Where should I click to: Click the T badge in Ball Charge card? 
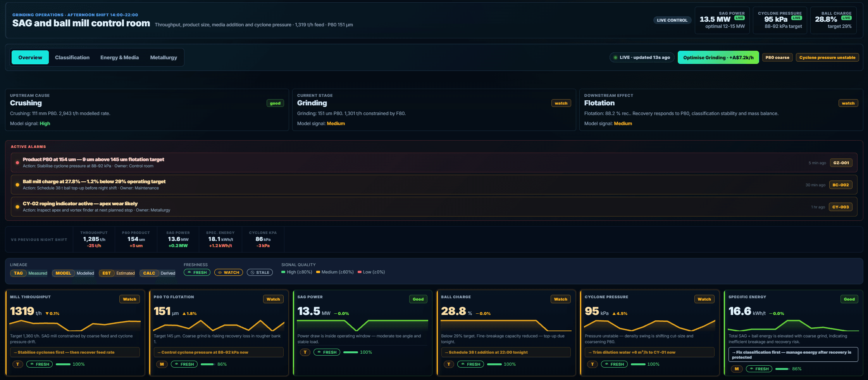tap(449, 364)
